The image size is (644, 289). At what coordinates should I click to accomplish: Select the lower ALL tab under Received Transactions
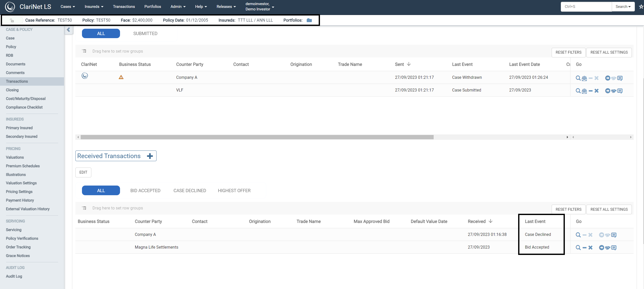101,191
